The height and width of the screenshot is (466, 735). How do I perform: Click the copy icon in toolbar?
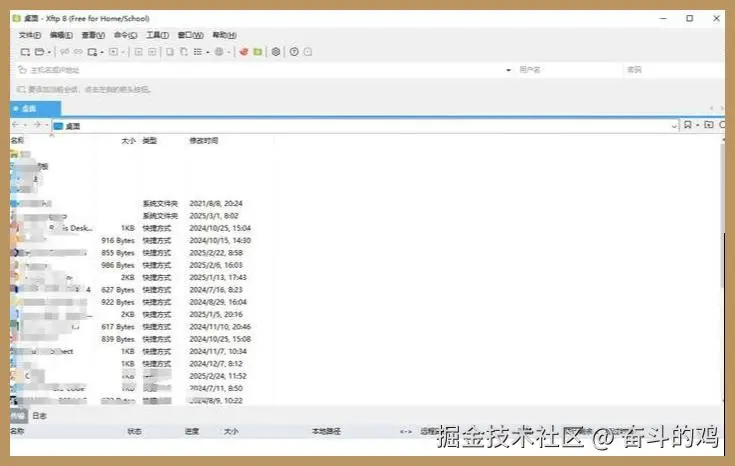point(170,52)
